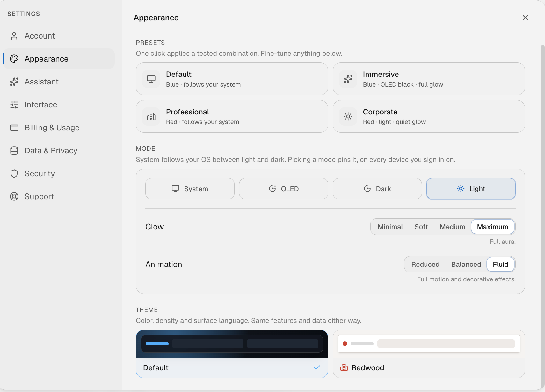Click the Assistant sparkle icon in sidebar
Viewport: 545px width, 392px height.
tap(14, 82)
